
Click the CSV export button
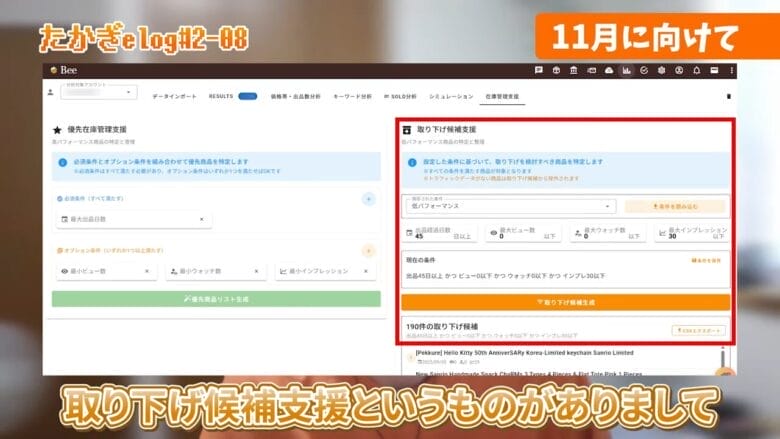(698, 331)
